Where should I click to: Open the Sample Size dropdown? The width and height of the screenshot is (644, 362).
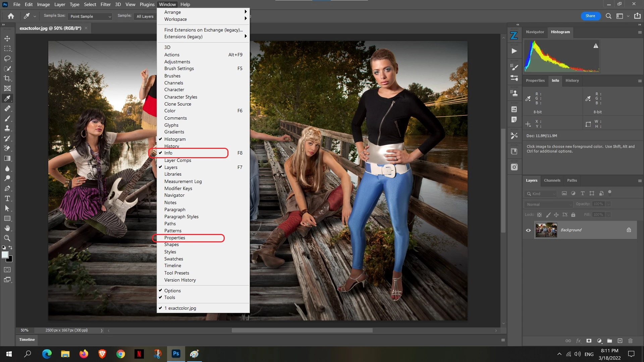[x=90, y=16]
